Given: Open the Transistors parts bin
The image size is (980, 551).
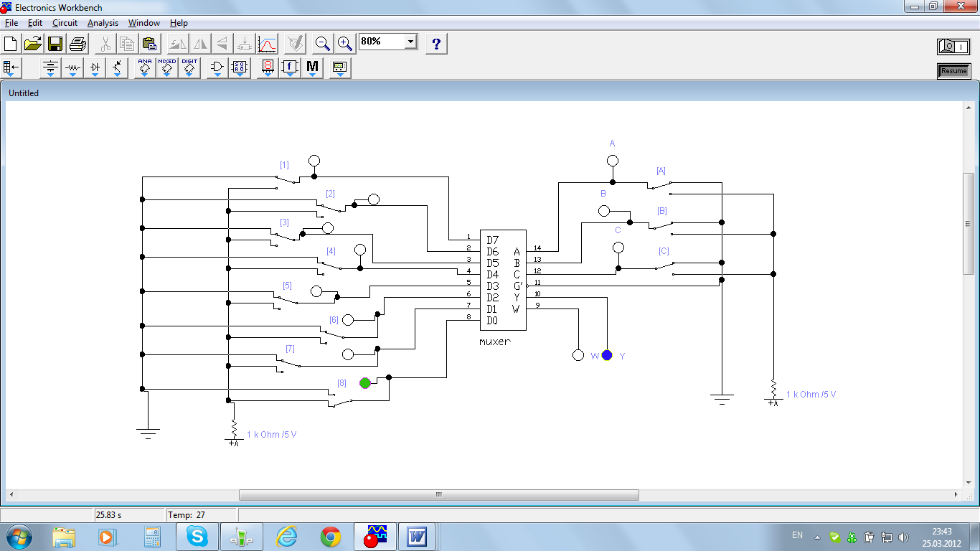Looking at the screenshot, I should [x=117, y=68].
